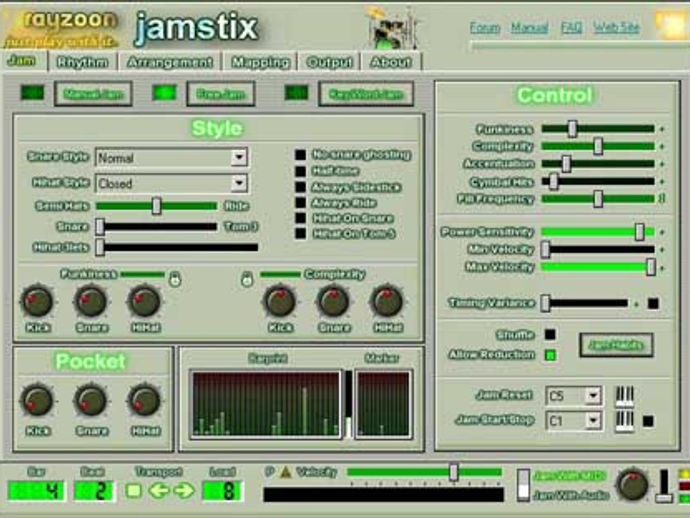The height and width of the screenshot is (518, 690).
Task: Enable No snare ghosting checkbox
Action: [300, 155]
